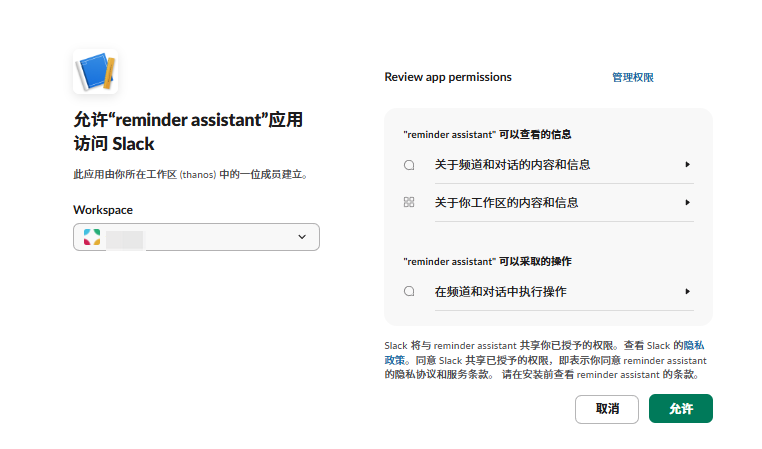Open the Slack 隐私政策 link
The image size is (762, 449).
coord(544,353)
